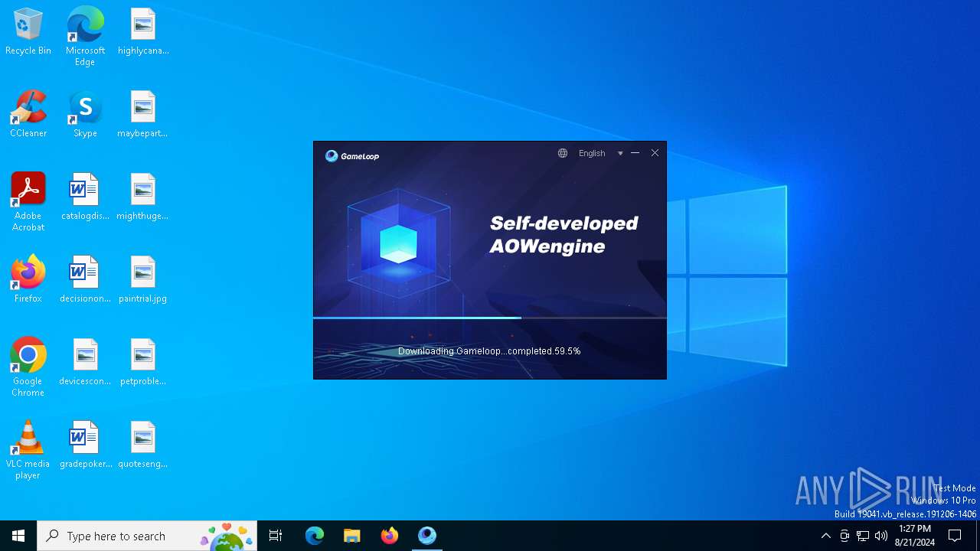Click the Meet Now tray icon
Screen dimensions: 980x551
tap(844, 536)
